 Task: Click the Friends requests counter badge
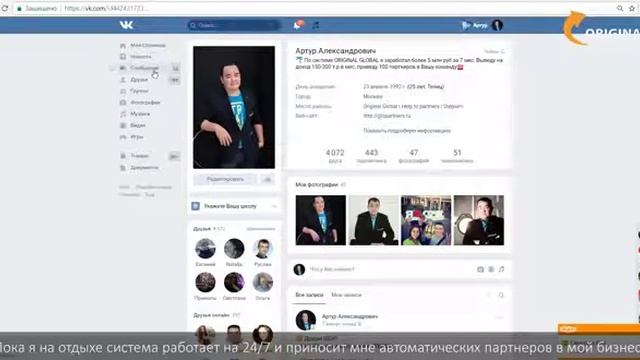(x=175, y=80)
